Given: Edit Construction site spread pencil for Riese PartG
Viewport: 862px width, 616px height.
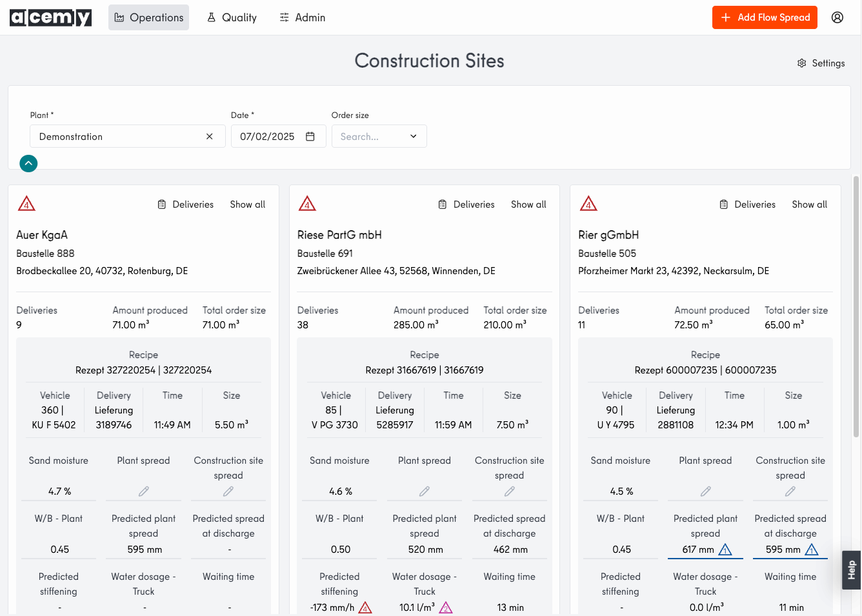Looking at the screenshot, I should 510,492.
